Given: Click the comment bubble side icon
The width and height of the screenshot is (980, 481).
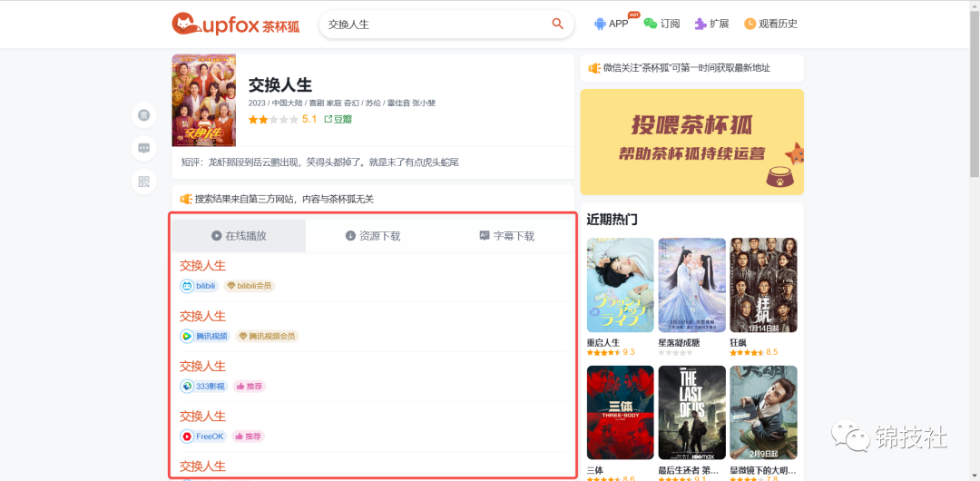Looking at the screenshot, I should (143, 148).
